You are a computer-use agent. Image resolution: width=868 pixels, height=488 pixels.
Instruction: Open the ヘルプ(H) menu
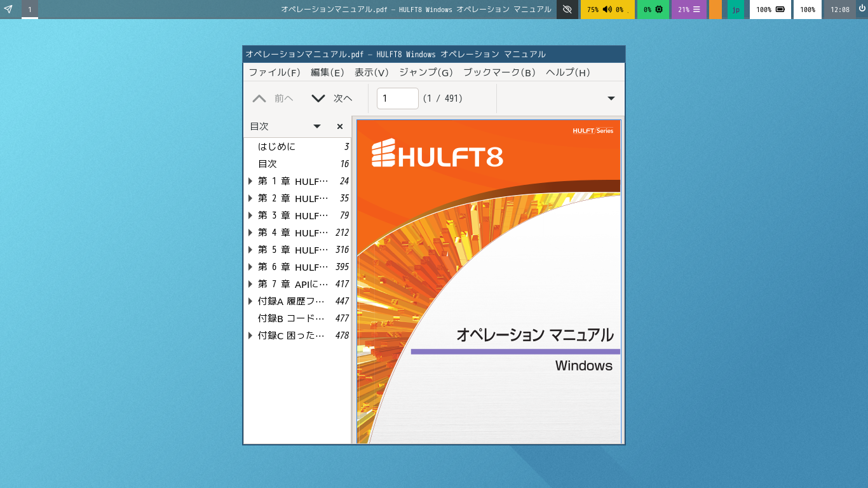click(x=568, y=72)
